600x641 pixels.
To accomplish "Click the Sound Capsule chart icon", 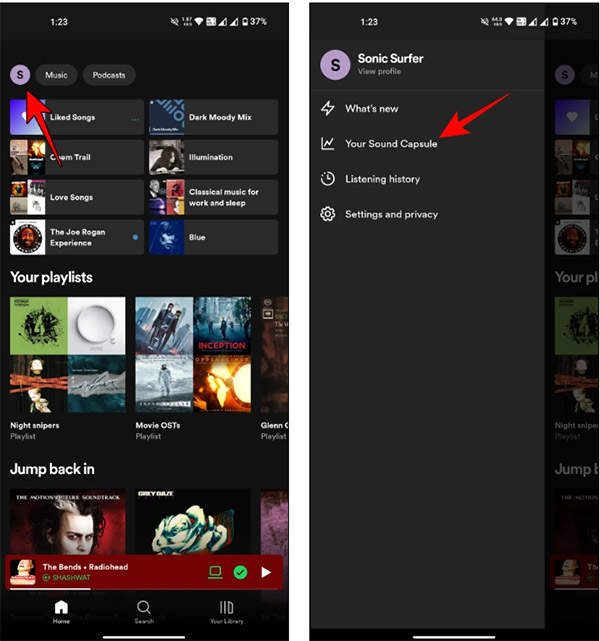I will coord(327,143).
